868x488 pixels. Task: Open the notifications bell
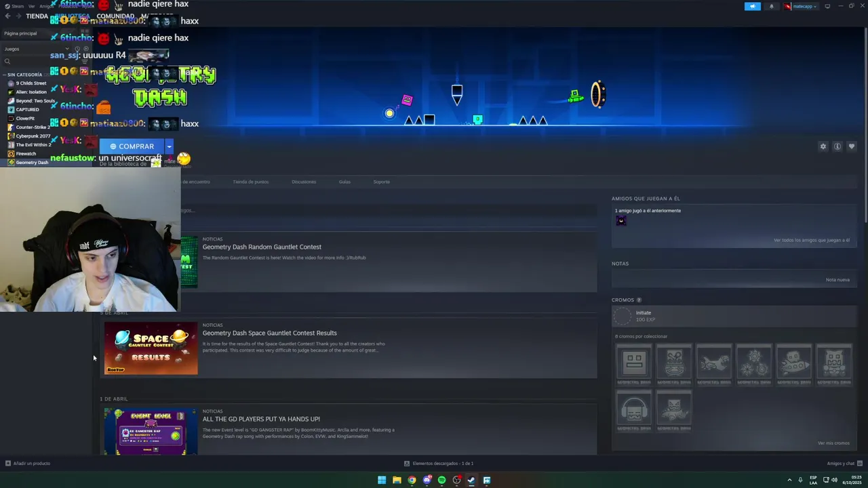coord(771,6)
